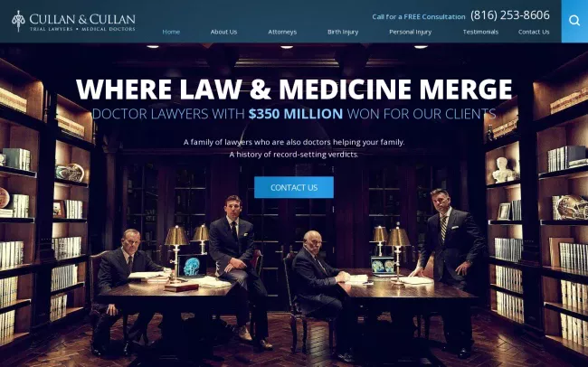Click the bald seated man at right table
The height and width of the screenshot is (367, 588).
coord(318,285)
